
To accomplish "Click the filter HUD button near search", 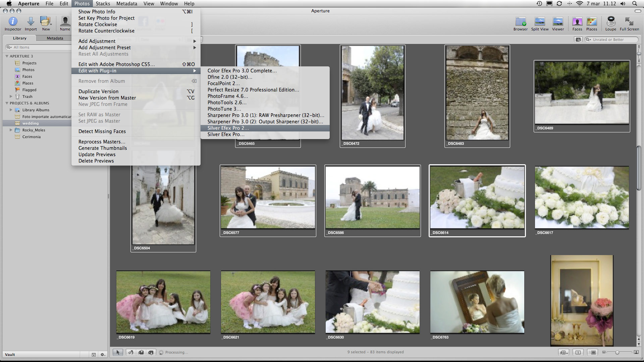I will point(578,40).
